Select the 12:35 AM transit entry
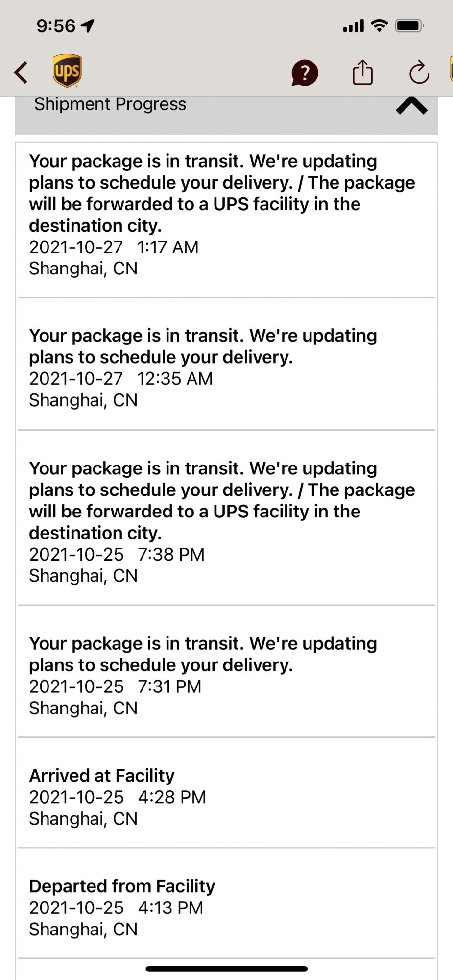453x980 pixels. click(226, 364)
